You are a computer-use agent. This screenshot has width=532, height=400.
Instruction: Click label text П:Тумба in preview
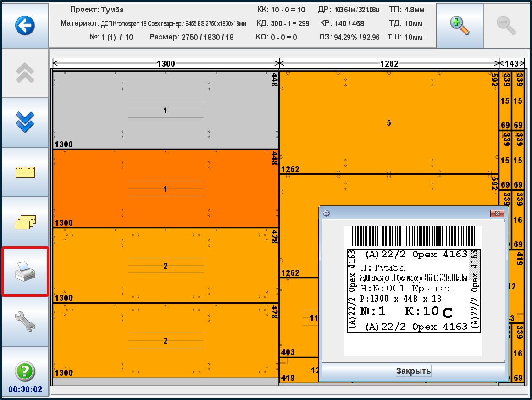point(382,268)
